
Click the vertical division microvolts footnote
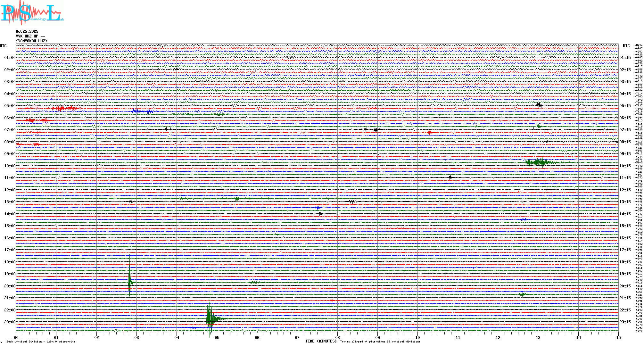click(41, 342)
